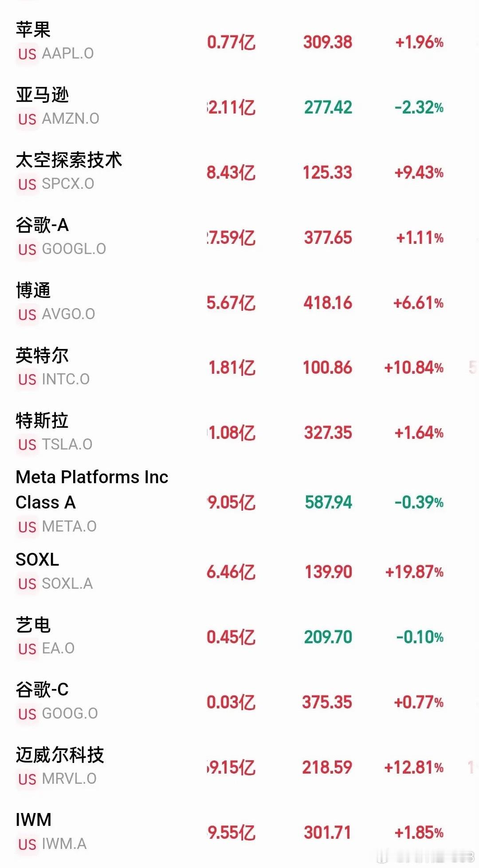Click Amazon's price 277.42
The width and height of the screenshot is (479, 868).
point(328,107)
